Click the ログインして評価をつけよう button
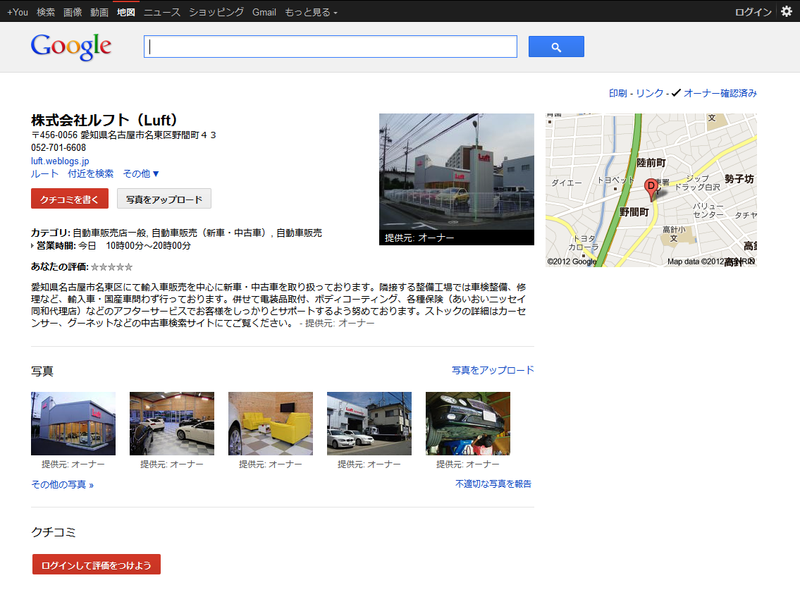The width and height of the screenshot is (800, 609). 96,565
